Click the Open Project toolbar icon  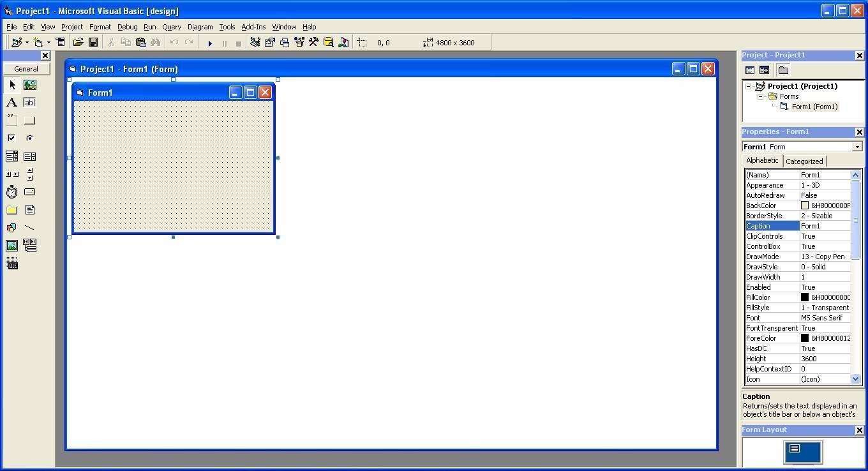click(78, 43)
